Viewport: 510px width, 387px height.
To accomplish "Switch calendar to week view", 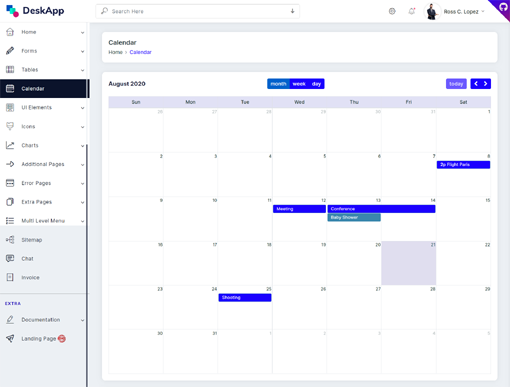I will pyautogui.click(x=299, y=84).
